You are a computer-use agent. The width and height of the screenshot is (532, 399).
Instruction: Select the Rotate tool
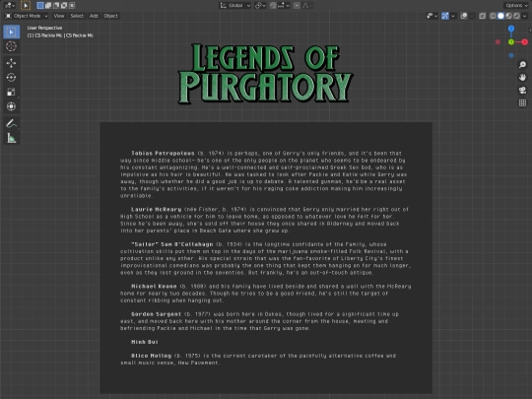click(x=11, y=78)
